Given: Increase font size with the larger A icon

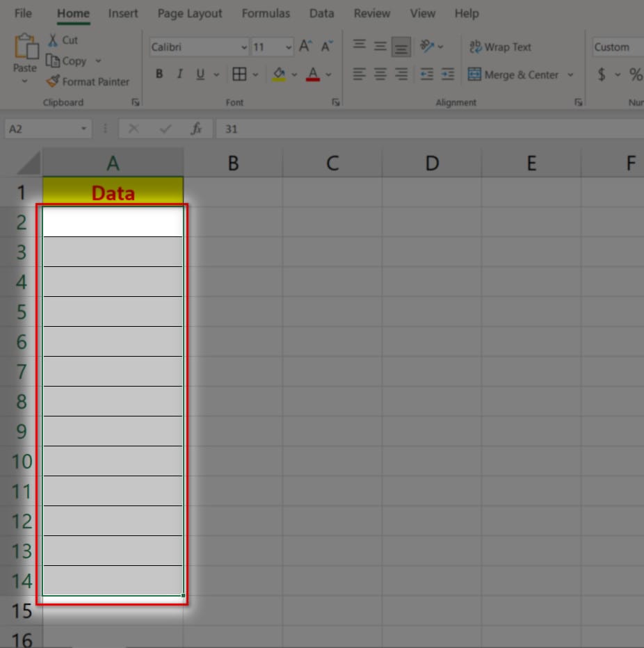Looking at the screenshot, I should tap(305, 47).
